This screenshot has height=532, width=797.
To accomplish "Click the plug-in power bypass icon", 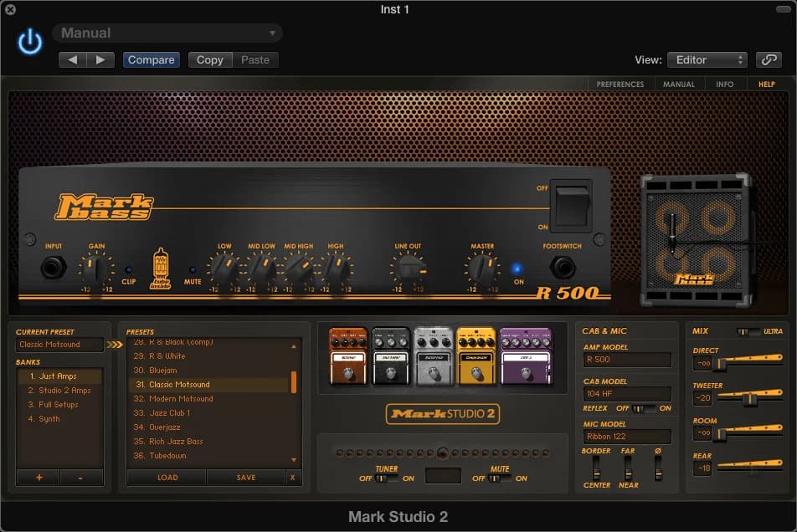I will (30, 42).
